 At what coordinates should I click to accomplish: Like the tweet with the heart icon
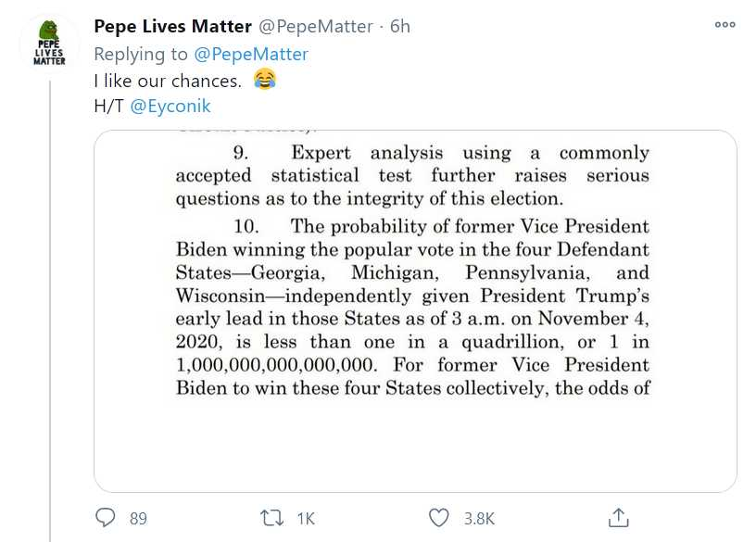coord(439,518)
